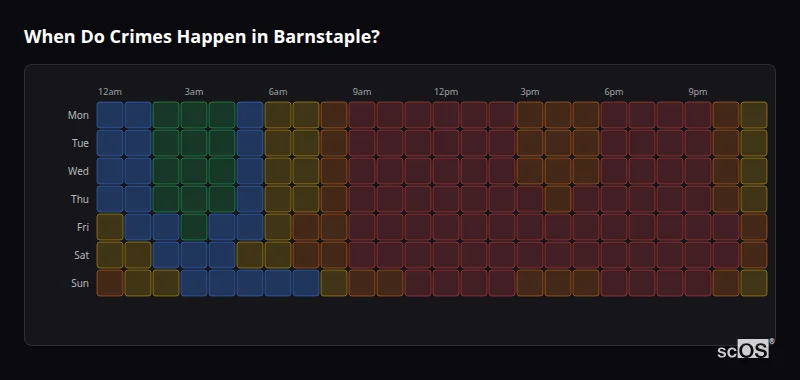This screenshot has height=380, width=800.
Task: Click the Wednesday 11pm heatmap cell
Action: [x=754, y=171]
